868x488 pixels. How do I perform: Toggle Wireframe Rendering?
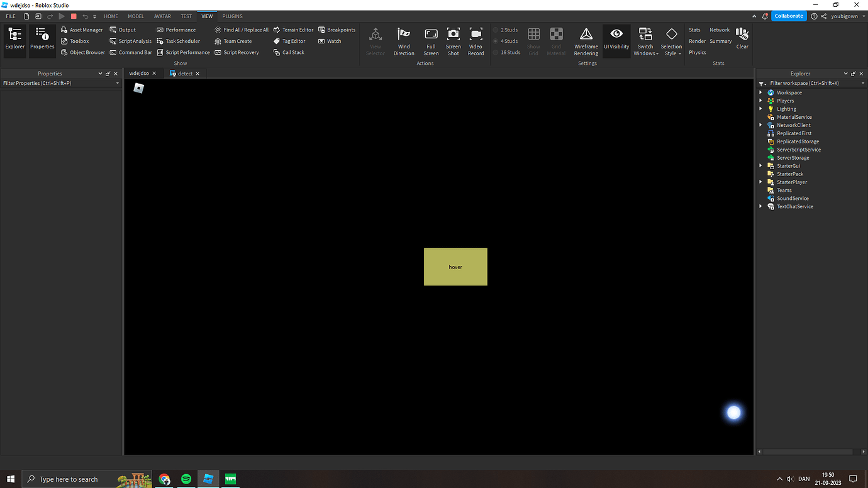click(x=586, y=41)
